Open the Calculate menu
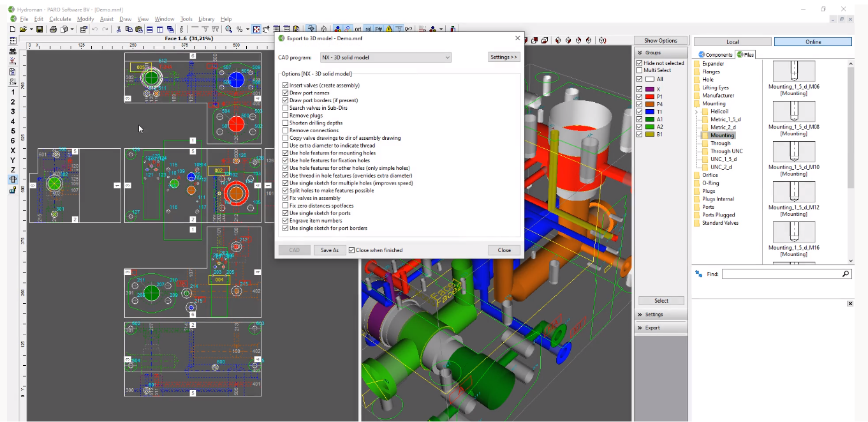Viewport: 868px width, 422px height. click(x=61, y=19)
